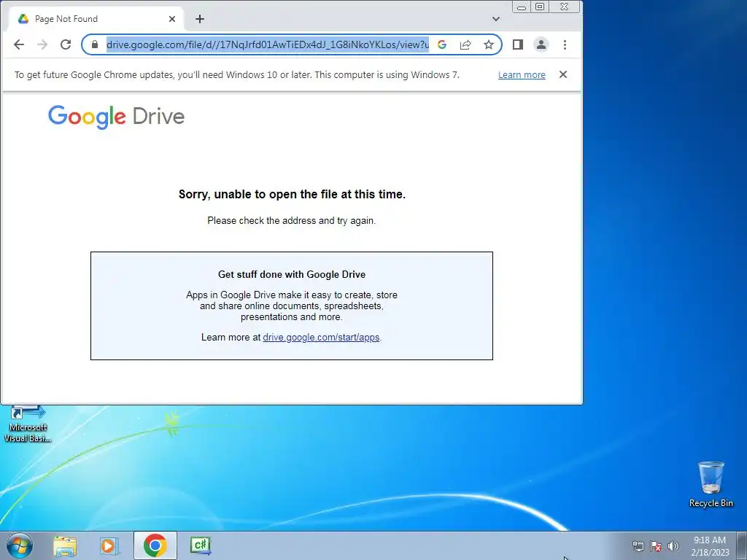Image resolution: width=747 pixels, height=560 pixels.
Task: Click the Show desktop strip on the taskbar
Action: click(742, 545)
